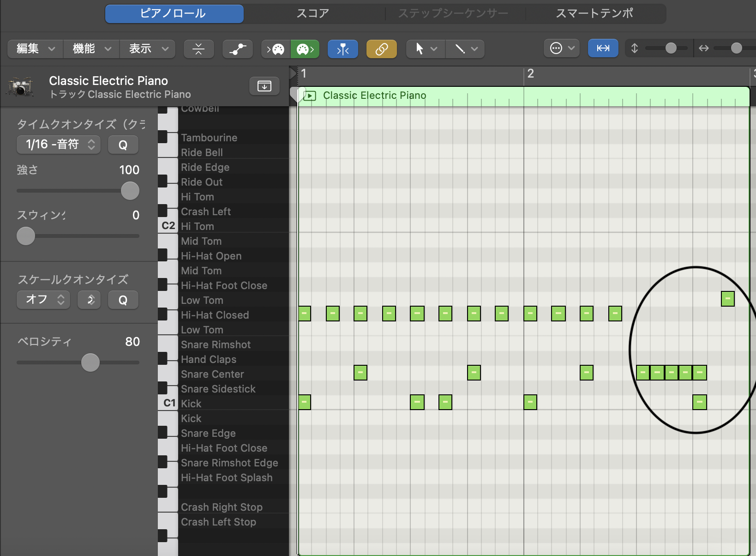
Task: Click the time quantize Q button
Action: (123, 145)
